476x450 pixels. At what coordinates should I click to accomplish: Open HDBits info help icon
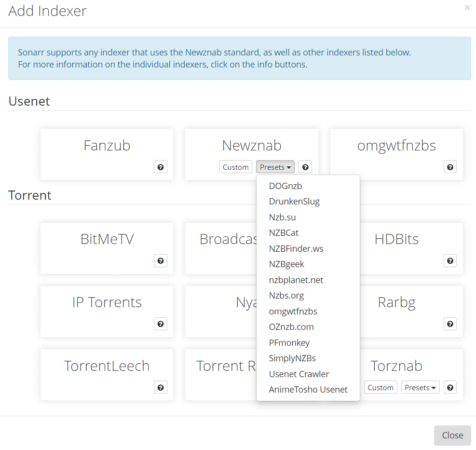pos(450,260)
